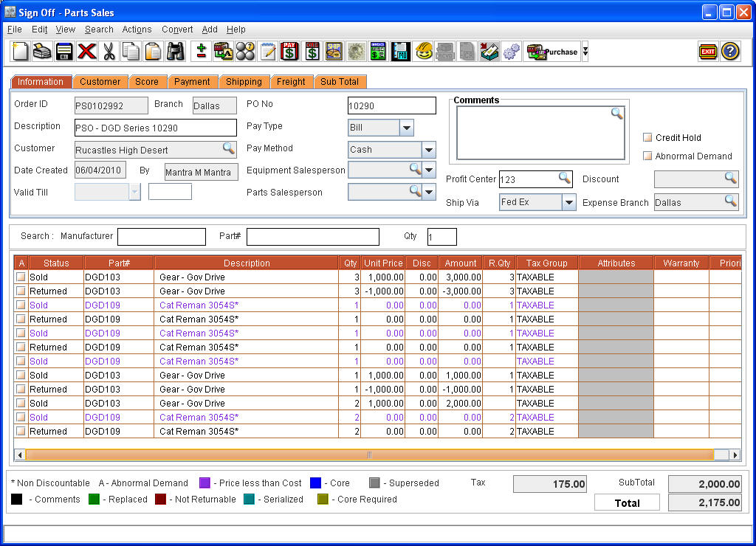This screenshot has height=546, width=756.
Task: Click the Purchase toolbar button
Action: 552,52
